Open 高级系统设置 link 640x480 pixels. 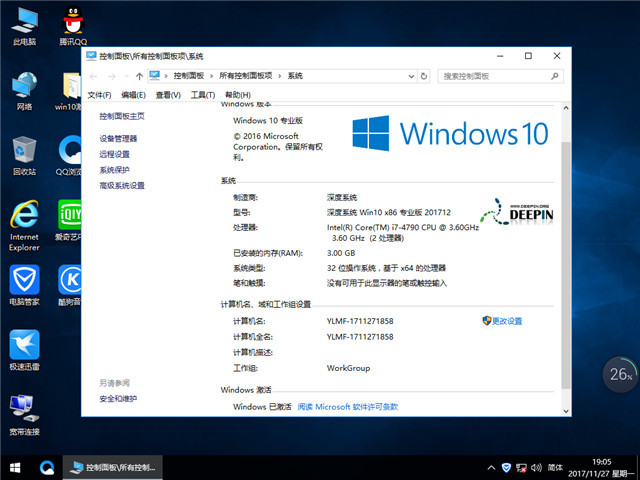coord(122,186)
